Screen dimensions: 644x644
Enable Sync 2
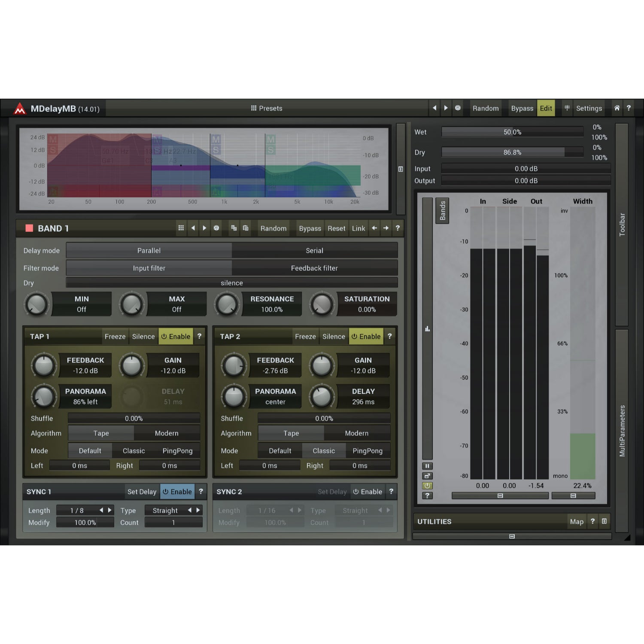click(368, 492)
